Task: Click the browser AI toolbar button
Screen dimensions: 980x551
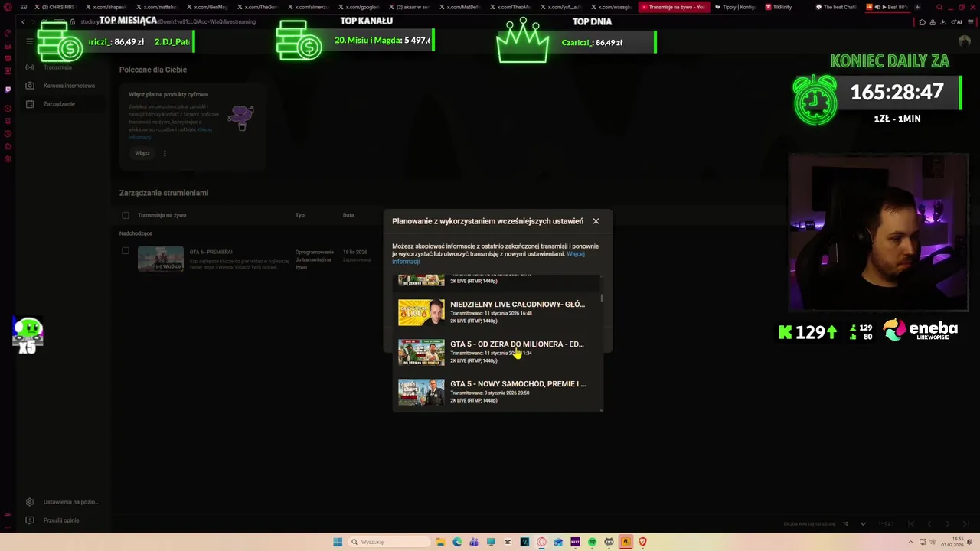Action: 958,22
